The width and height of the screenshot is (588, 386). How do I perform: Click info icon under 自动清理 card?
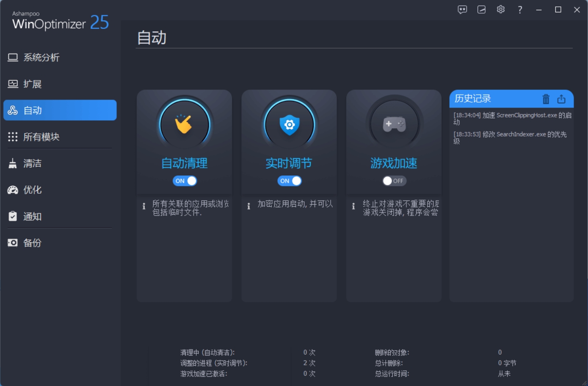(x=144, y=206)
